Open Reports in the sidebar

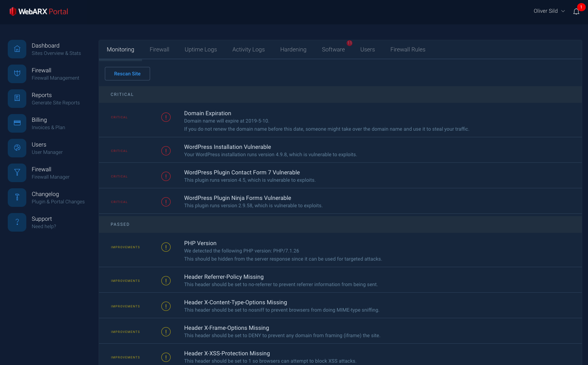pyautogui.click(x=56, y=99)
